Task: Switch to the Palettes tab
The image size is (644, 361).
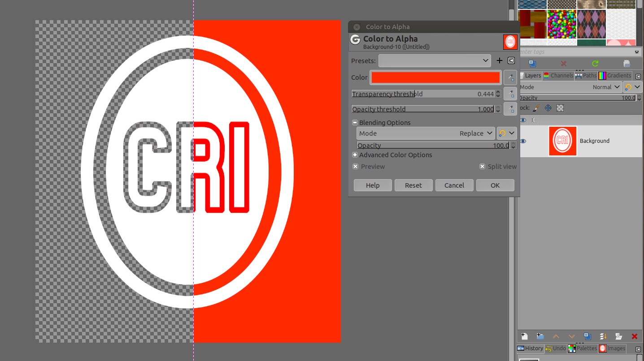Action: [x=583, y=348]
